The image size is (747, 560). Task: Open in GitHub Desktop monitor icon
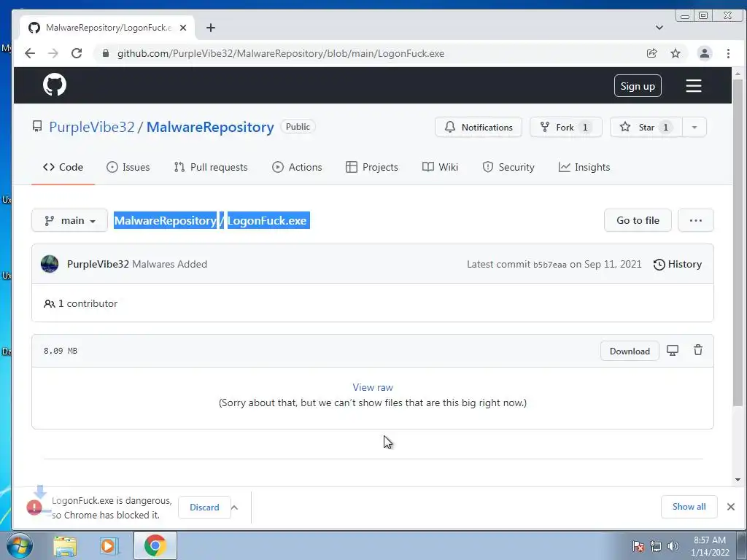point(672,351)
